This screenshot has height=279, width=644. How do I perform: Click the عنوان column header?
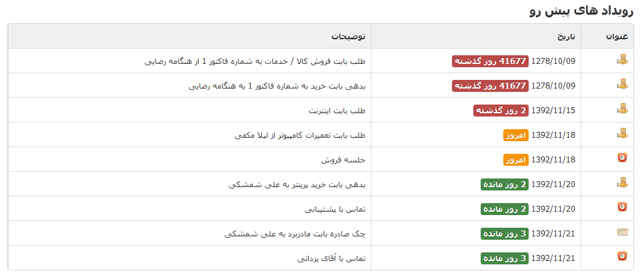tap(617, 36)
